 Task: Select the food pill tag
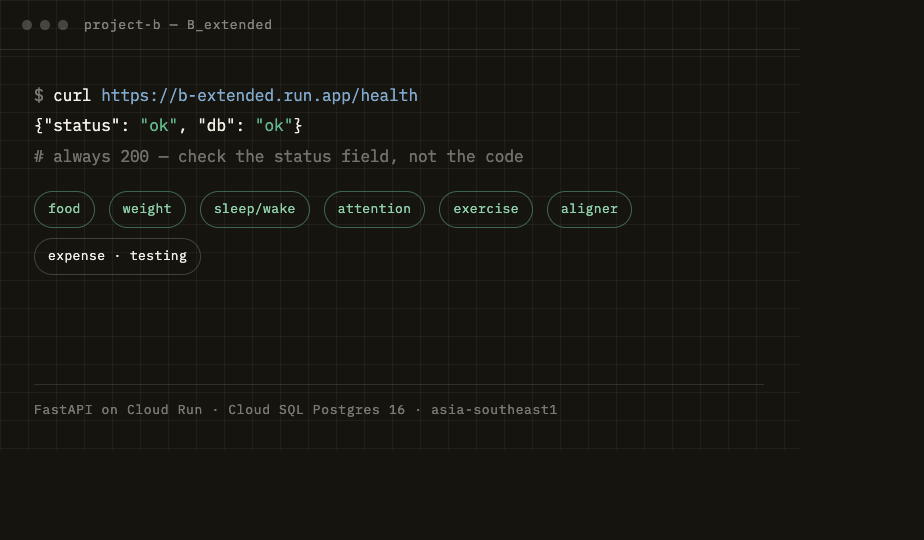tap(64, 209)
